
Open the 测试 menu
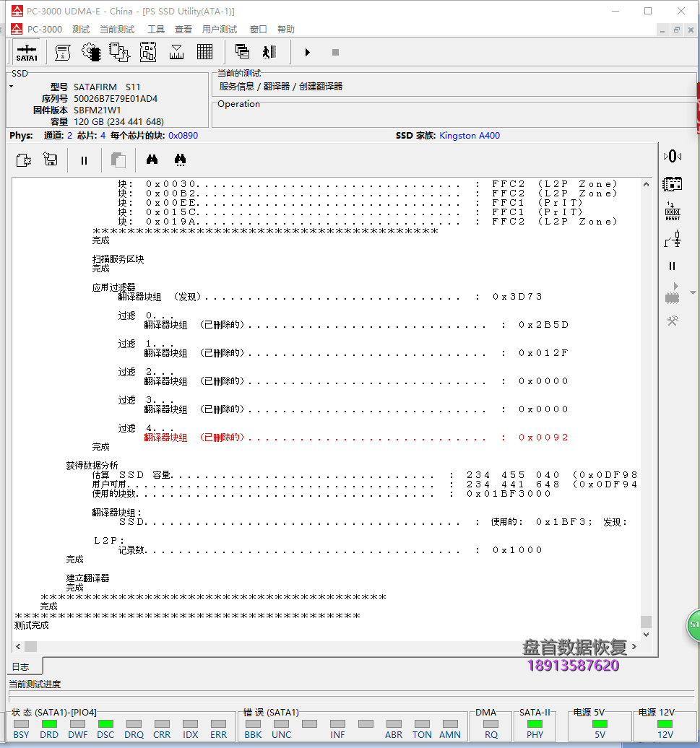click(x=81, y=30)
